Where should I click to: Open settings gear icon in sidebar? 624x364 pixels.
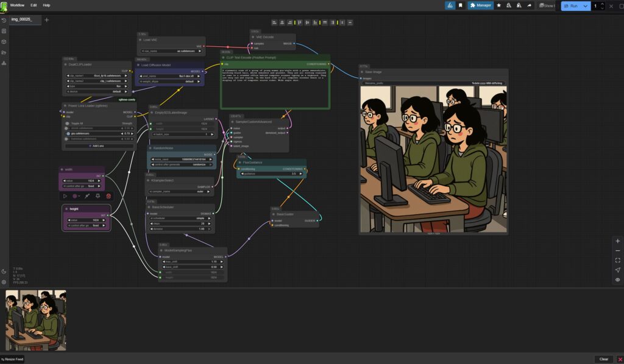click(x=4, y=282)
